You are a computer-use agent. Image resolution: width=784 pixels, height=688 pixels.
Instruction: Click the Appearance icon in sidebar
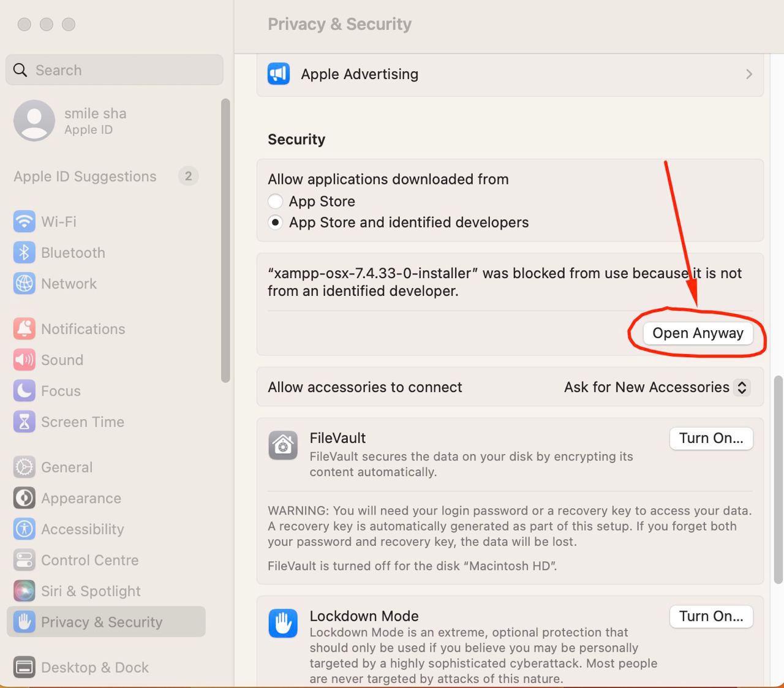point(24,498)
